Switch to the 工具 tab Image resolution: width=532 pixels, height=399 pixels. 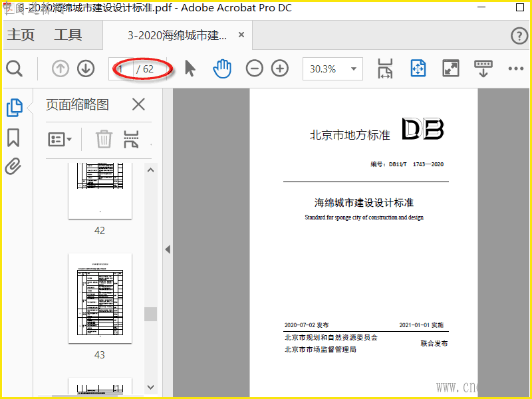pos(68,35)
